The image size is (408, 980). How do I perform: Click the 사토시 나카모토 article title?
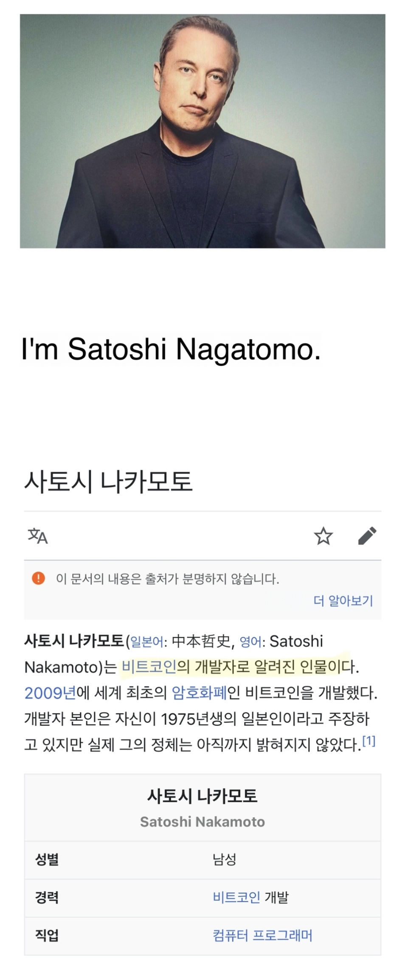click(x=109, y=482)
